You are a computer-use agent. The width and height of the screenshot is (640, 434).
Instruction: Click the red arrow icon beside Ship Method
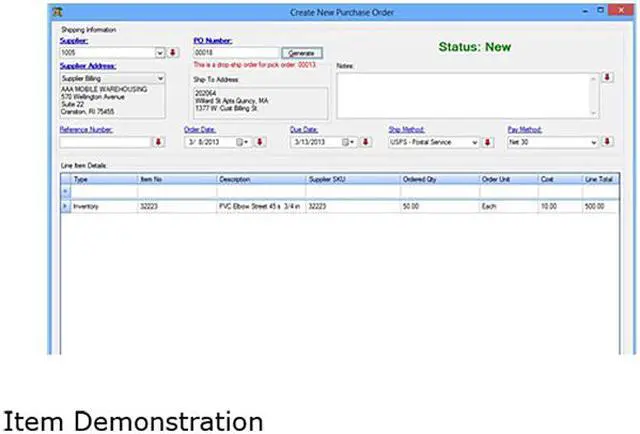[x=488, y=142]
